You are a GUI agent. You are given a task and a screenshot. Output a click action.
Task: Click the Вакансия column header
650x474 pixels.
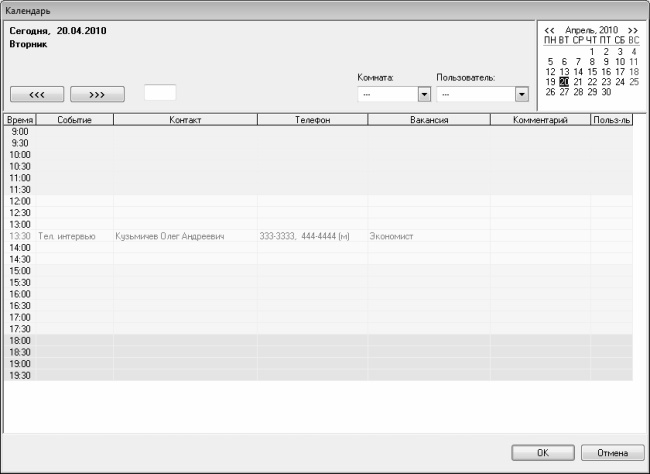pyautogui.click(x=428, y=120)
